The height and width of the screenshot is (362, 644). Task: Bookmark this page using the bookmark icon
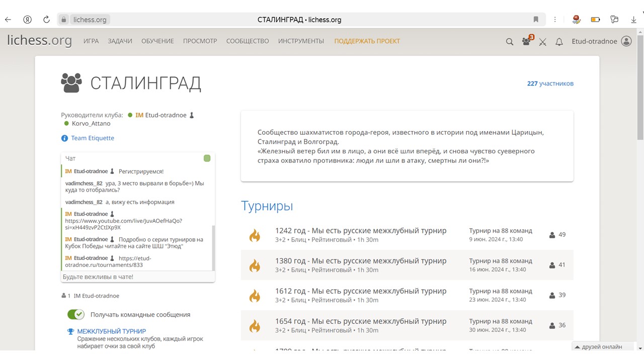(536, 20)
